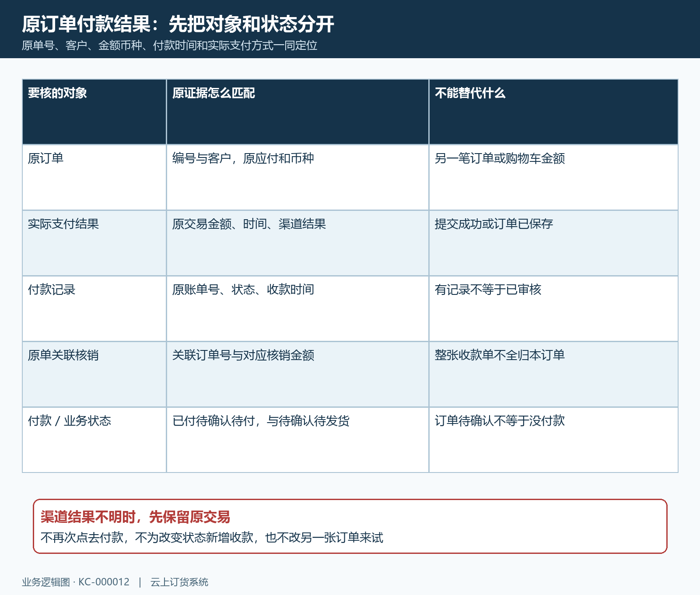Click the cell 已付待确认待付，与待确认待发货
Viewport: 700px width, 595px height.
[297, 440]
